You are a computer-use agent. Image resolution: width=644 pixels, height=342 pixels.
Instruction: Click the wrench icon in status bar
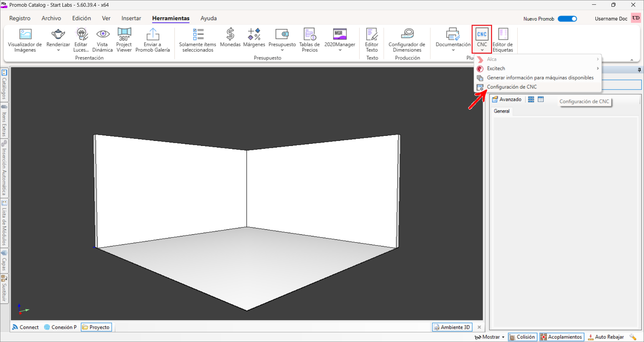[x=633, y=337]
